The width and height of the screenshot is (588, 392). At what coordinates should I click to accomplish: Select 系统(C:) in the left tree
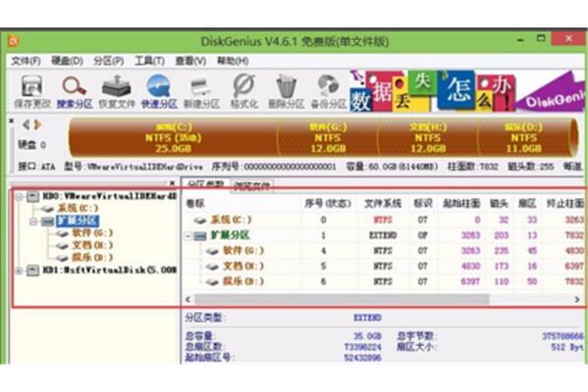[78, 208]
